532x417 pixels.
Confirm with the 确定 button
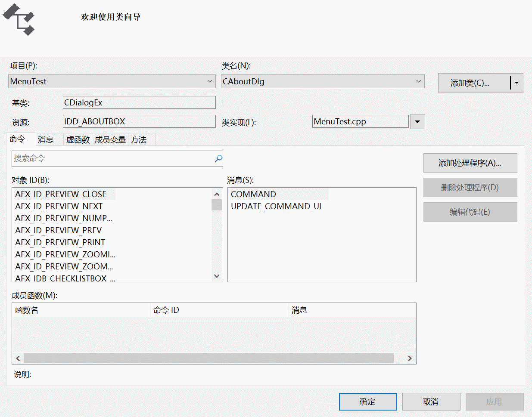pyautogui.click(x=368, y=402)
